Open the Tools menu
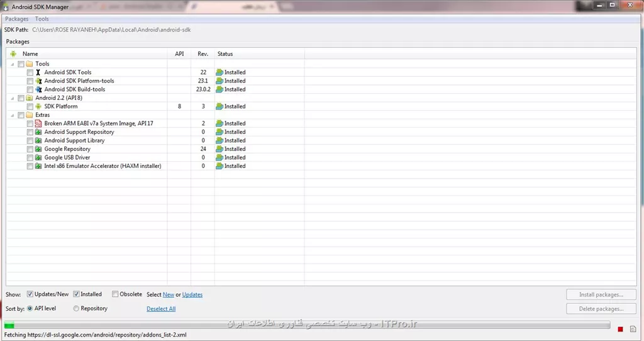Screen dimensions: 644x341 (x=42, y=19)
